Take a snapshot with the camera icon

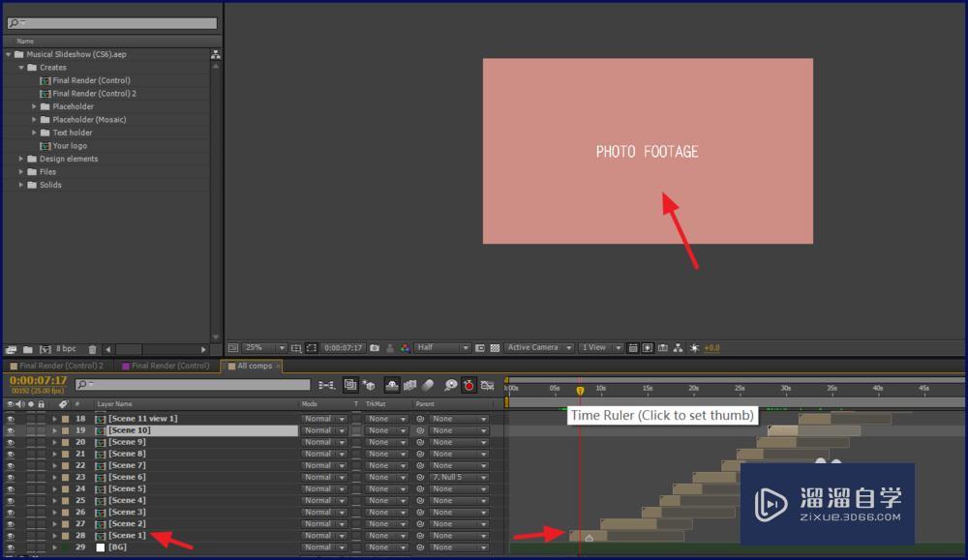pyautogui.click(x=375, y=348)
